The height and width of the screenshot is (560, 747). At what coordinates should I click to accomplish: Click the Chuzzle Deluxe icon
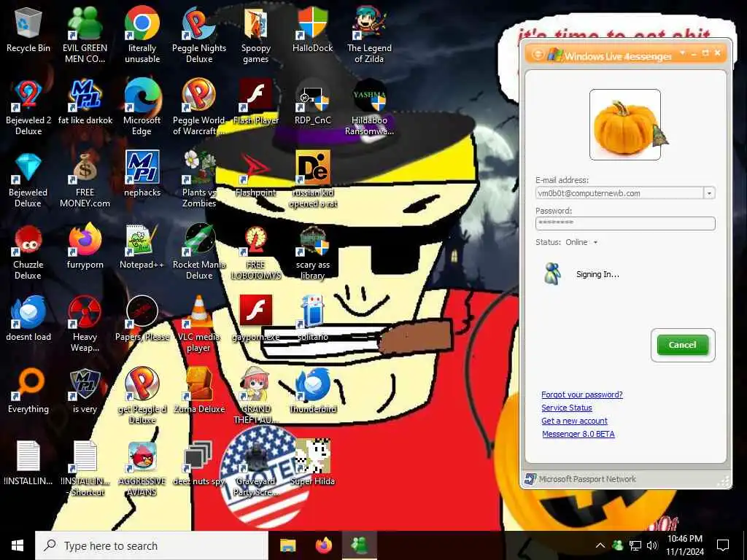click(x=28, y=240)
